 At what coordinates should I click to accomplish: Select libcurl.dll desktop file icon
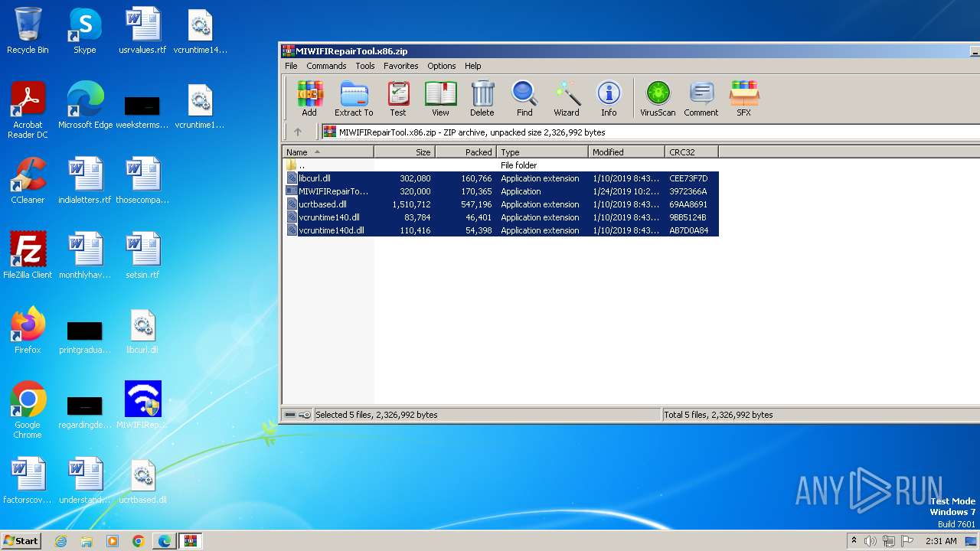142,331
